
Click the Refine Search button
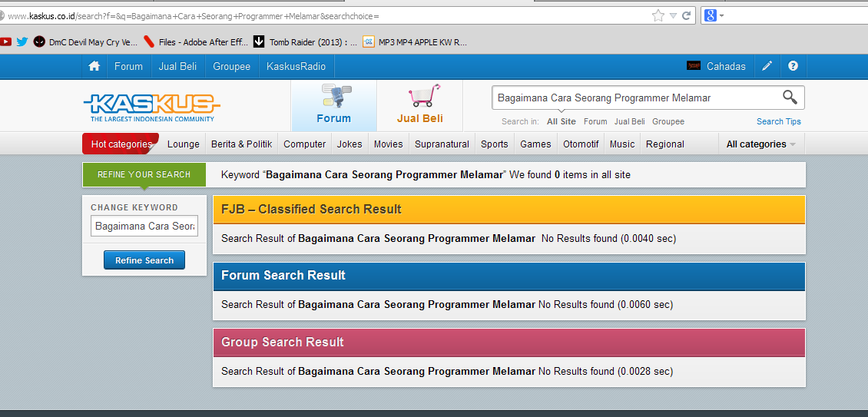[144, 260]
